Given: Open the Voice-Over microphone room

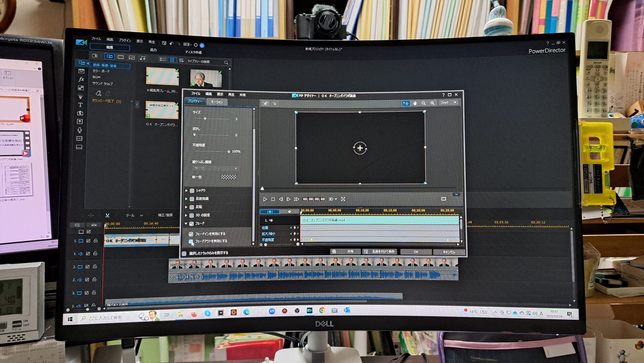Looking at the screenshot, I should pyautogui.click(x=79, y=130).
